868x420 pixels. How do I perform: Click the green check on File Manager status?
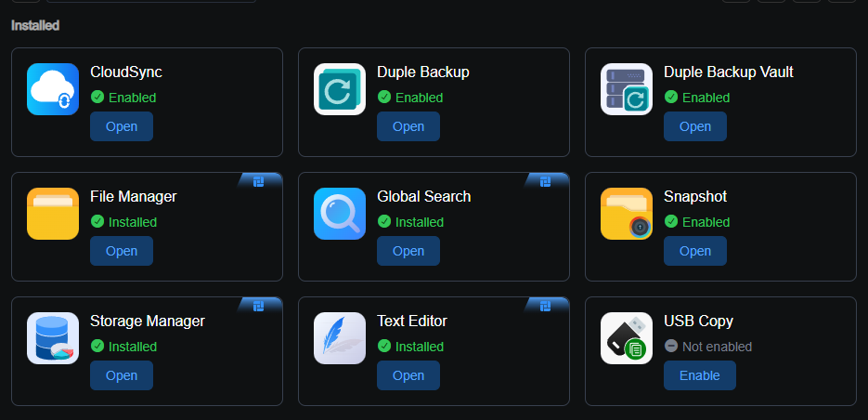pos(97,222)
